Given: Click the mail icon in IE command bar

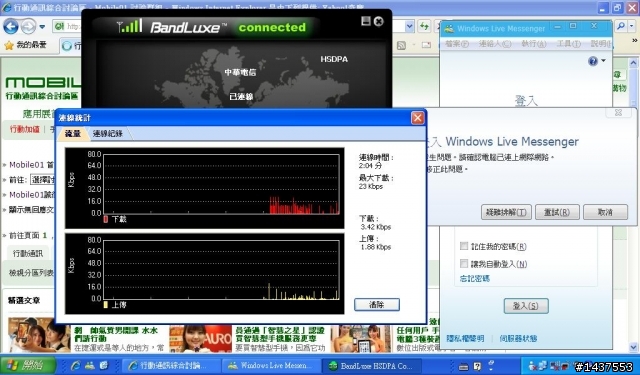Looking at the screenshot, I should (x=426, y=45).
